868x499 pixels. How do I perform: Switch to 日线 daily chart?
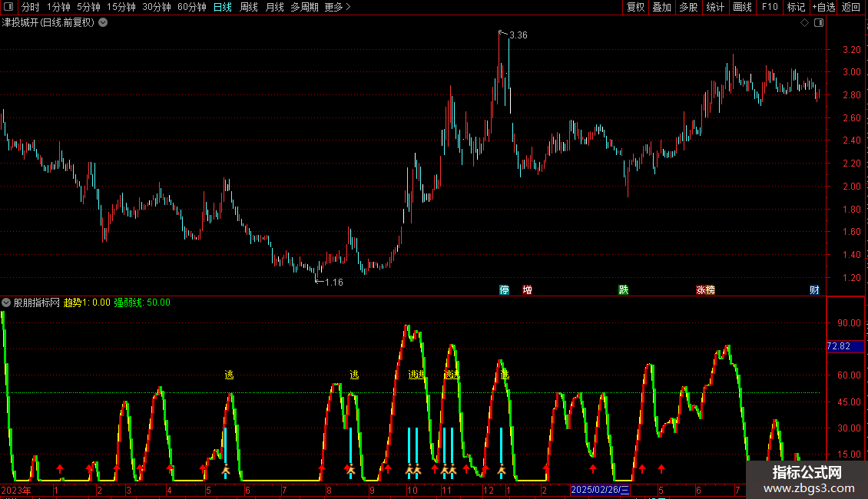point(223,7)
